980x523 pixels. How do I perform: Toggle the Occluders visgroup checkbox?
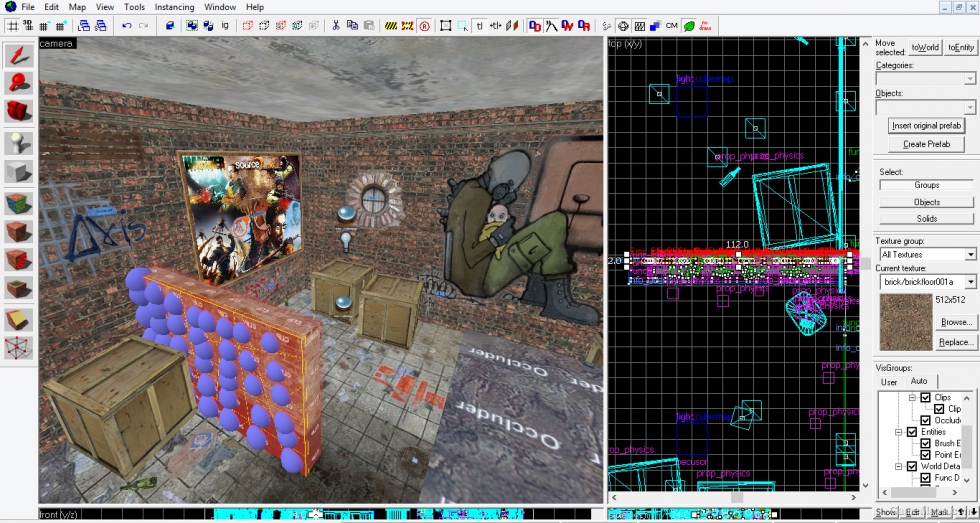click(926, 420)
